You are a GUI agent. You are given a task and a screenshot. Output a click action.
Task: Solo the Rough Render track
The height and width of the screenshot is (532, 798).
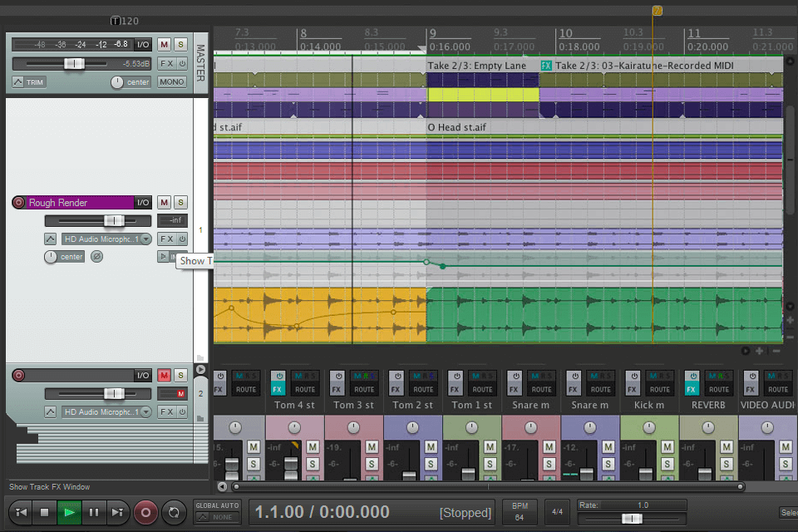tap(180, 203)
